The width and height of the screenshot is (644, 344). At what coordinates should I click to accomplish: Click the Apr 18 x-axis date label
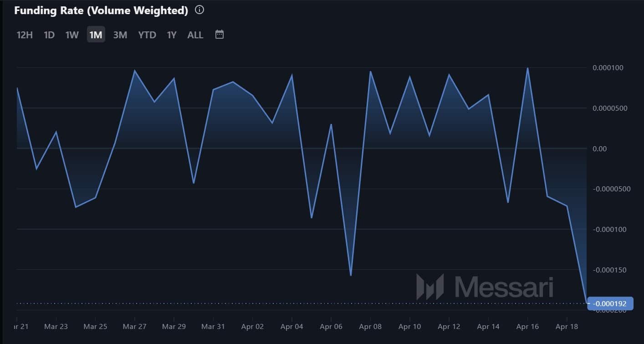(567, 326)
